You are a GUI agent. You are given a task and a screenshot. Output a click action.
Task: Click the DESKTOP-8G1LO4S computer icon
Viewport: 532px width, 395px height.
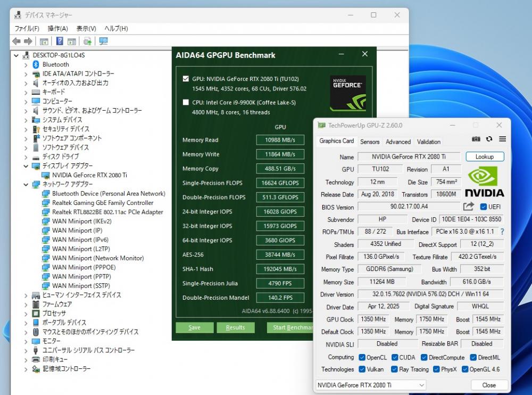coord(26,55)
